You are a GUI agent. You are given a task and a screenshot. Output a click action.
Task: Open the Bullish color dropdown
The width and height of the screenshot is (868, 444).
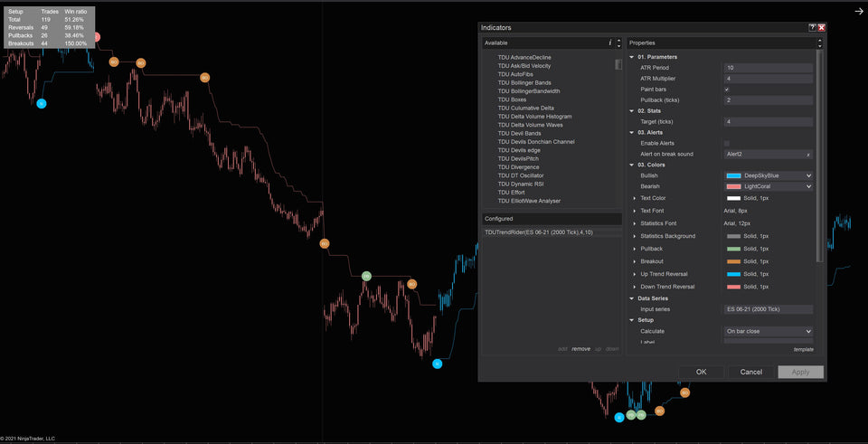(808, 175)
